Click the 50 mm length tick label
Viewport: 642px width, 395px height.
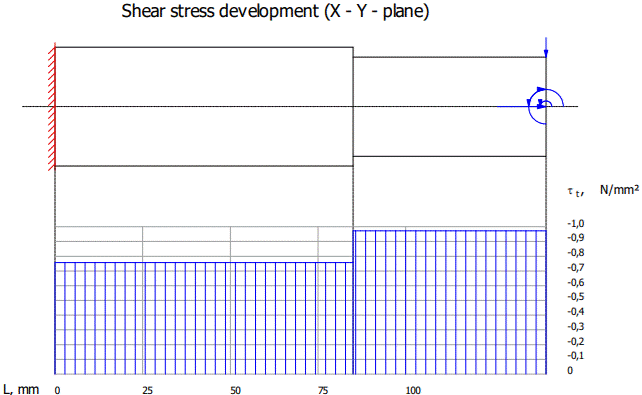[x=235, y=390]
